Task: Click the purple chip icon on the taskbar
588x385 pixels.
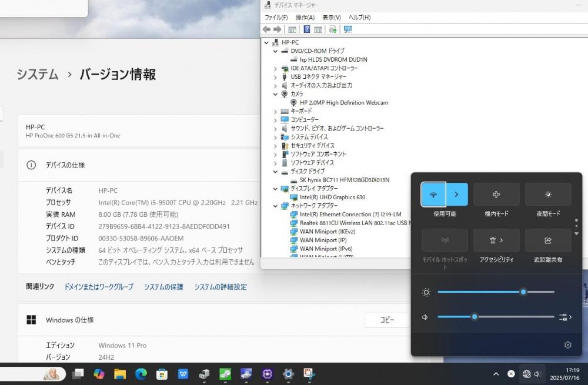Action: click(267, 374)
